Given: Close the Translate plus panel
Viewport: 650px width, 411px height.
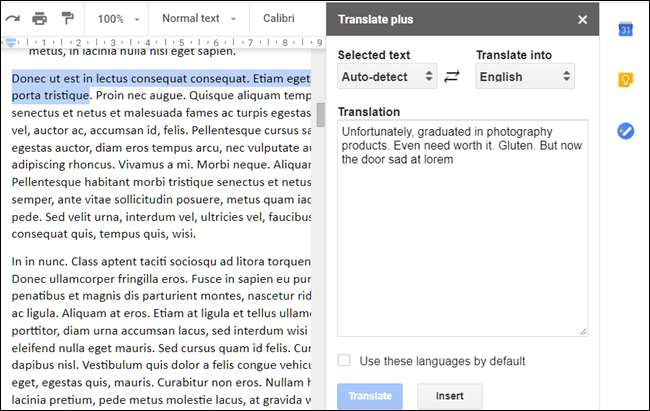Looking at the screenshot, I should point(583,19).
